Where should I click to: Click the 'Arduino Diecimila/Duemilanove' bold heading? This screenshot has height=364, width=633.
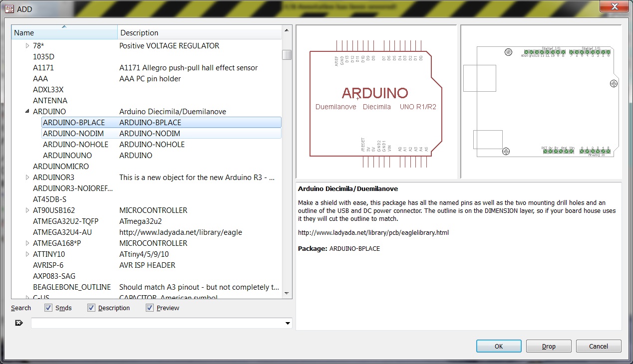pyautogui.click(x=348, y=189)
